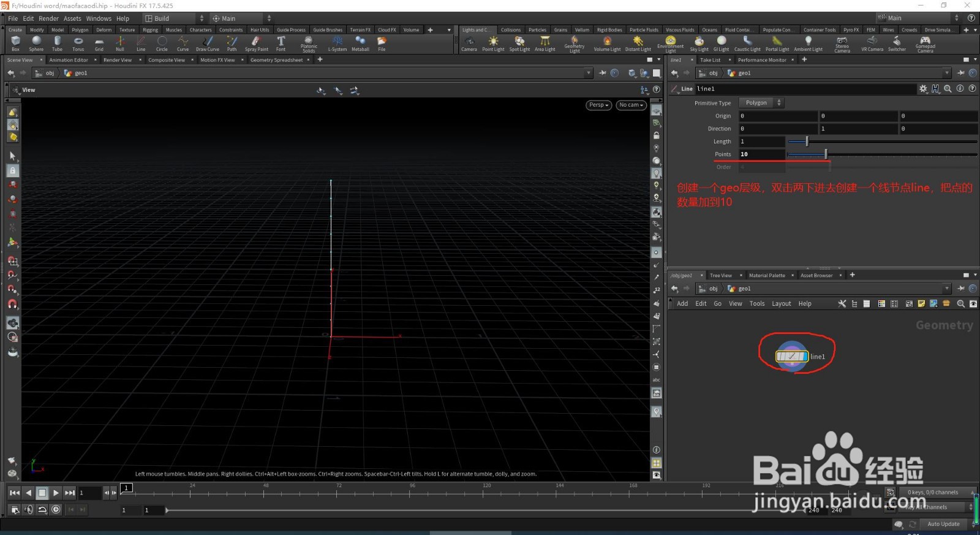Image resolution: width=980 pixels, height=535 pixels.
Task: Select the Torus shelf tool
Action: tap(78, 44)
